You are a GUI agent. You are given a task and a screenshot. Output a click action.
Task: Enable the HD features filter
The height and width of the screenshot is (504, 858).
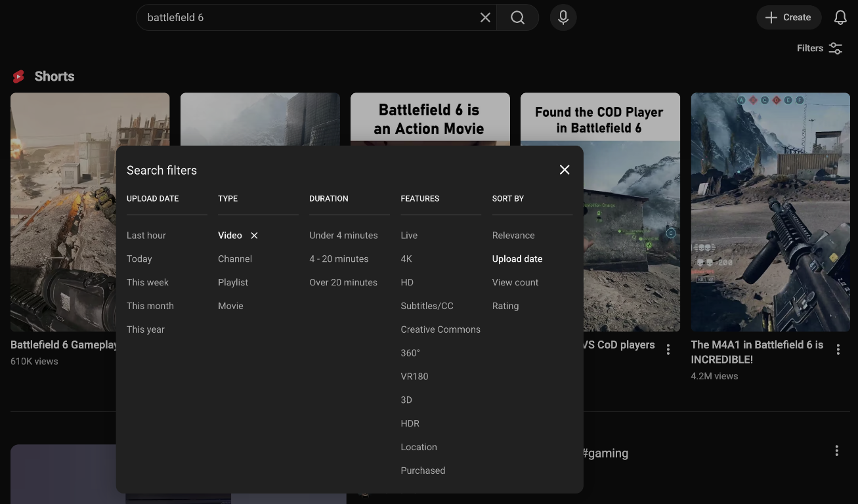point(407,282)
